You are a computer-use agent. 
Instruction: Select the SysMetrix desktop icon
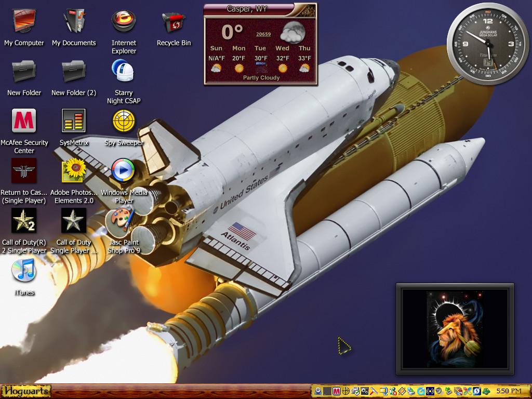pos(74,127)
